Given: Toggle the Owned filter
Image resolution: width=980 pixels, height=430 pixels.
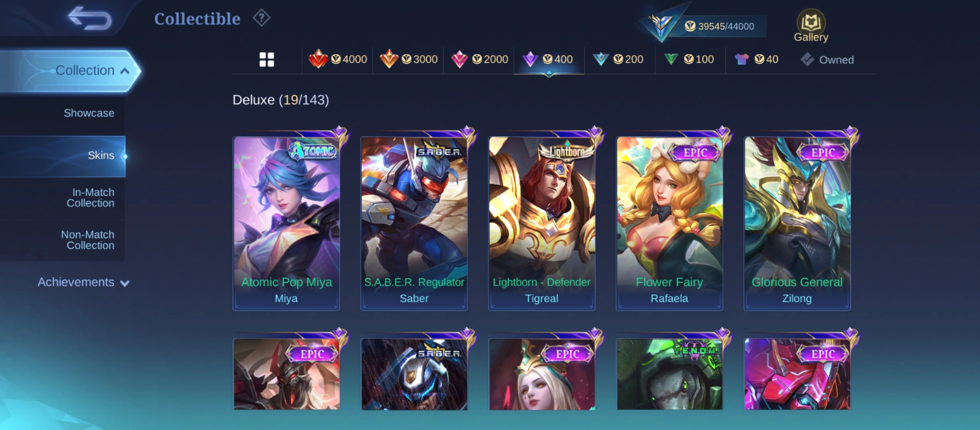Looking at the screenshot, I should pos(827,60).
